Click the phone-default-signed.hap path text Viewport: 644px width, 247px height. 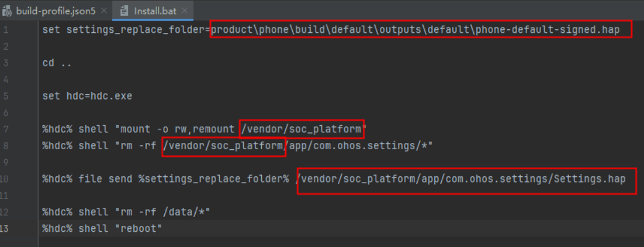click(416, 30)
